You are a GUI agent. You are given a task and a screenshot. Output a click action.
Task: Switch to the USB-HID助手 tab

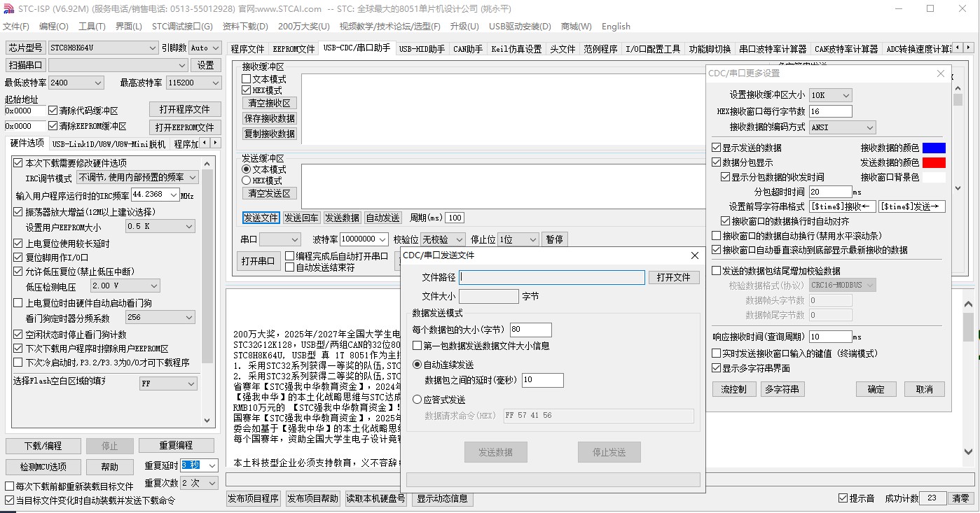click(x=422, y=49)
